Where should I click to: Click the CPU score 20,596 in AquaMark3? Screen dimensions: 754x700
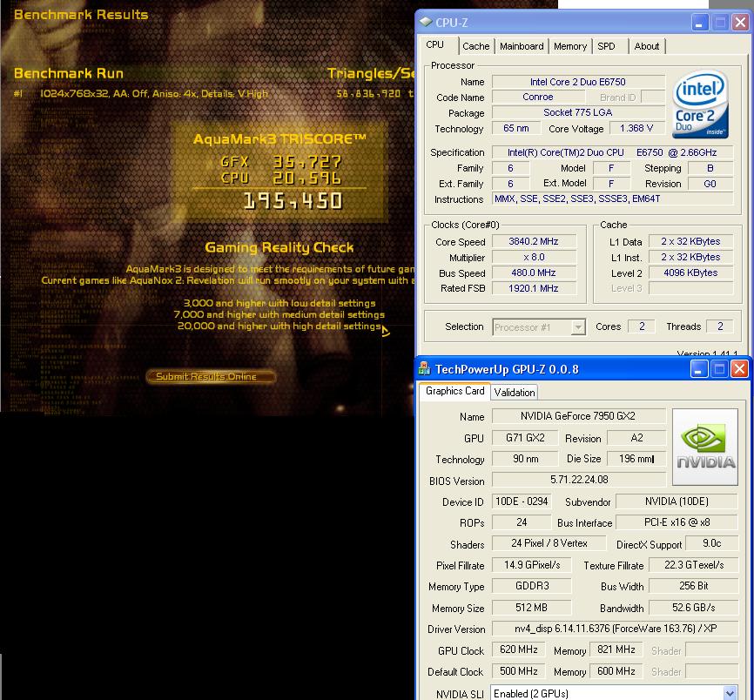[306, 178]
